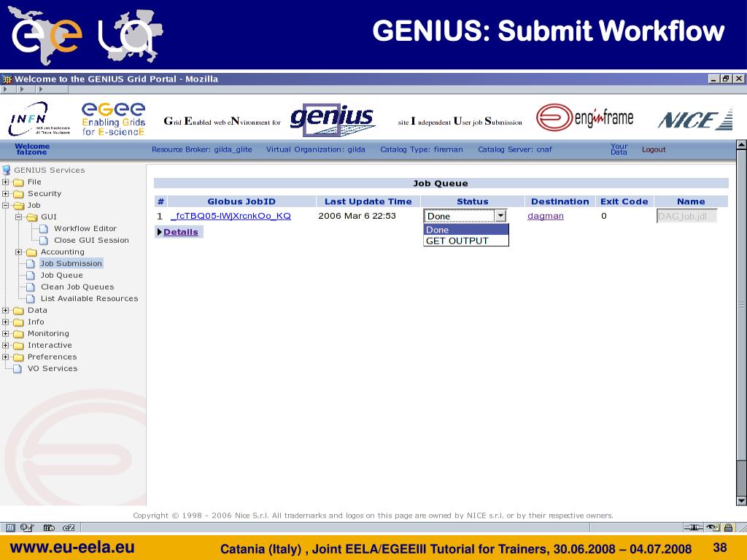Viewport: 747px width, 560px height.
Task: Click the GENIUS Services root icon
Action: [7, 170]
